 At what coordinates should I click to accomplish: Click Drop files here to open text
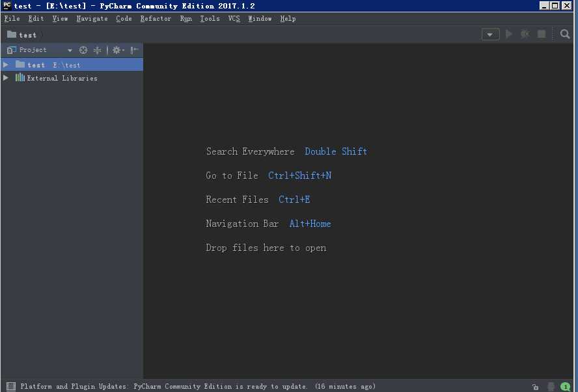(x=266, y=248)
